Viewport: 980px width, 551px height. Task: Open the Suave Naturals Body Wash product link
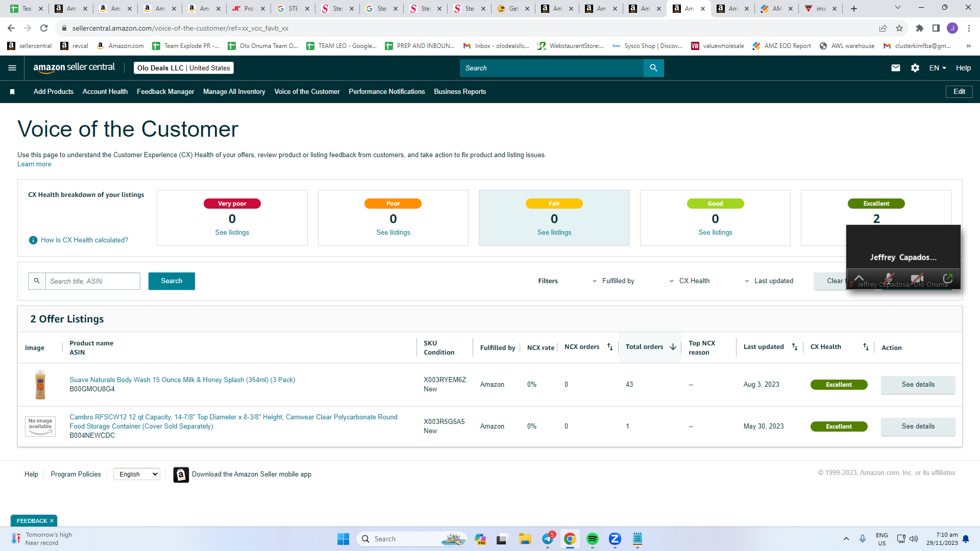pos(182,380)
